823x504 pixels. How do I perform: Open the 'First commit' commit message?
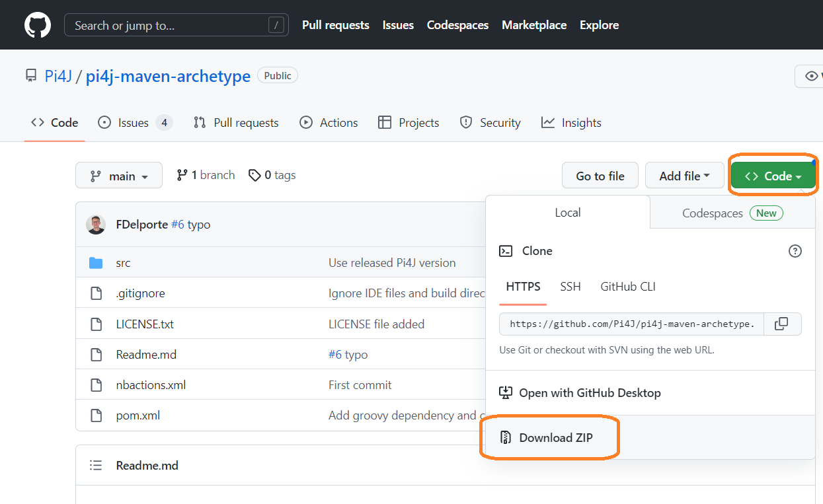click(x=360, y=385)
